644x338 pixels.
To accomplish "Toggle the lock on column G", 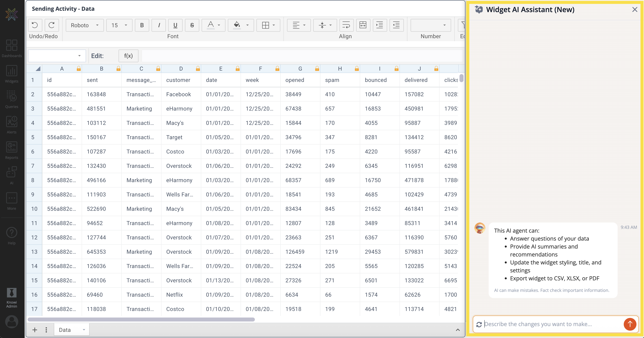I will pos(317,69).
